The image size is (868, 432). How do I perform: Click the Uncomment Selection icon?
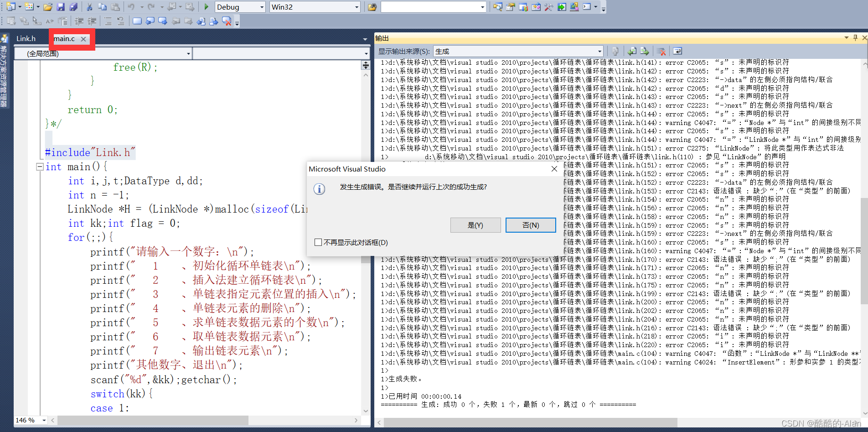(x=121, y=21)
